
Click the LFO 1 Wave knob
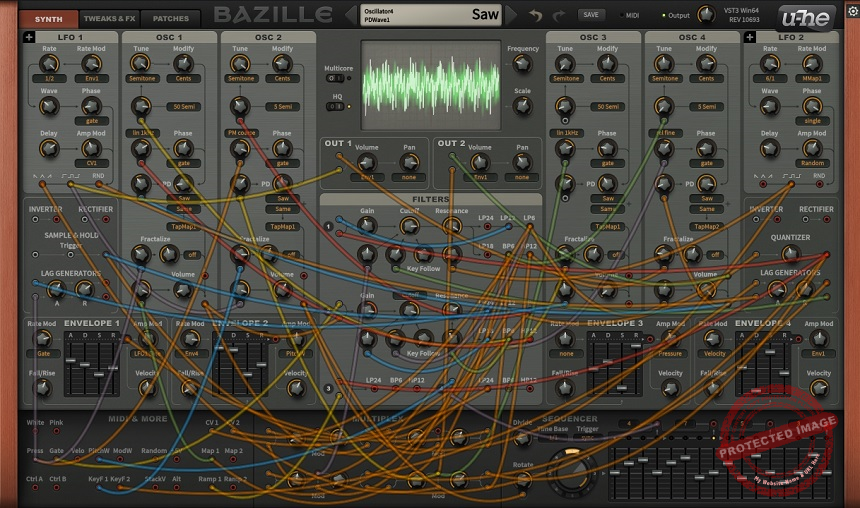49,106
